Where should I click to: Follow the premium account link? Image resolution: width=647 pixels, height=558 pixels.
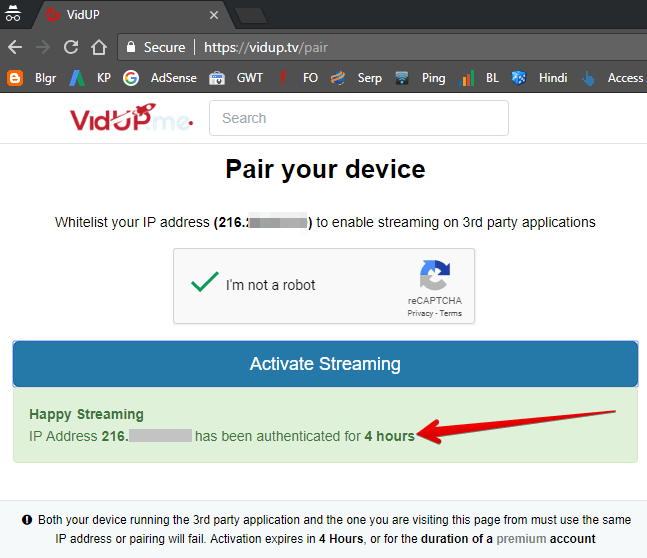tap(521, 539)
